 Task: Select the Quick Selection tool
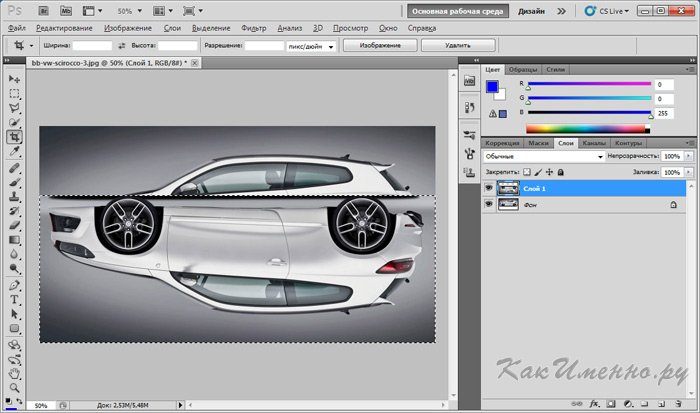point(14,122)
